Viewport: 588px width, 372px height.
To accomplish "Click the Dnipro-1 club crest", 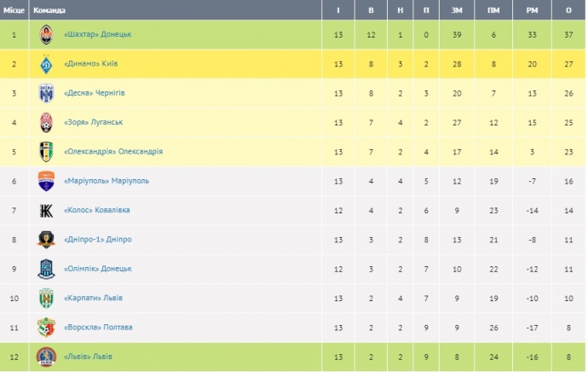I will coord(46,240).
